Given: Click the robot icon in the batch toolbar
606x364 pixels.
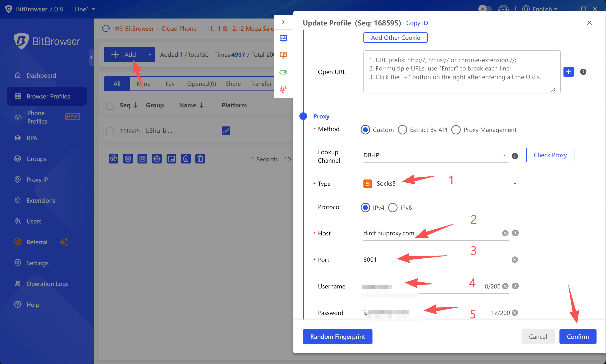Looking at the screenshot, I should click(157, 159).
